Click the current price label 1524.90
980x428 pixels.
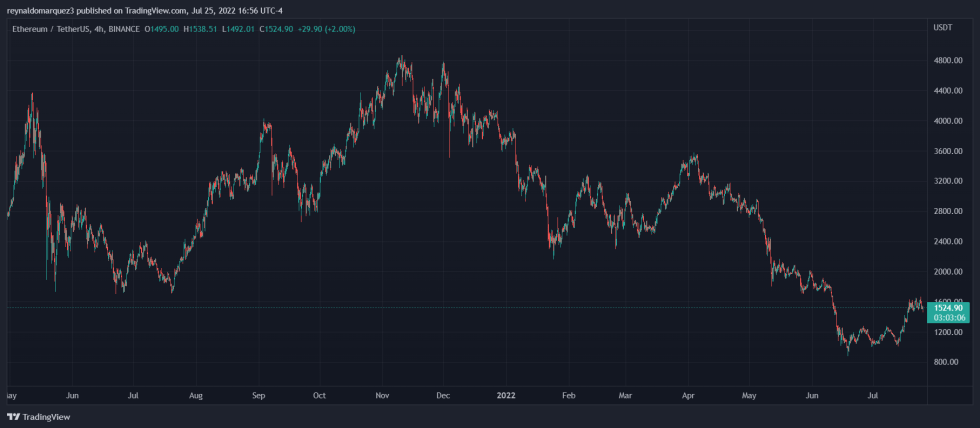tap(948, 307)
